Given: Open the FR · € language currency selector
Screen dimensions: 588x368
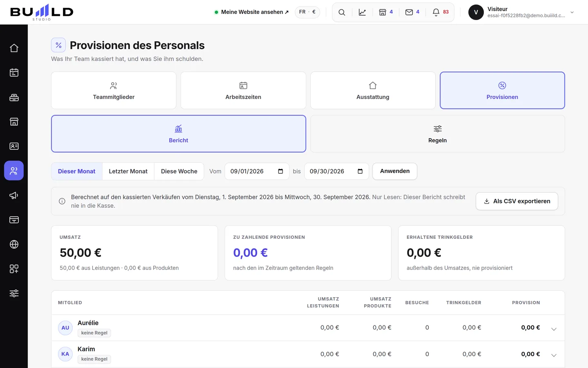Looking at the screenshot, I should pyautogui.click(x=307, y=12).
